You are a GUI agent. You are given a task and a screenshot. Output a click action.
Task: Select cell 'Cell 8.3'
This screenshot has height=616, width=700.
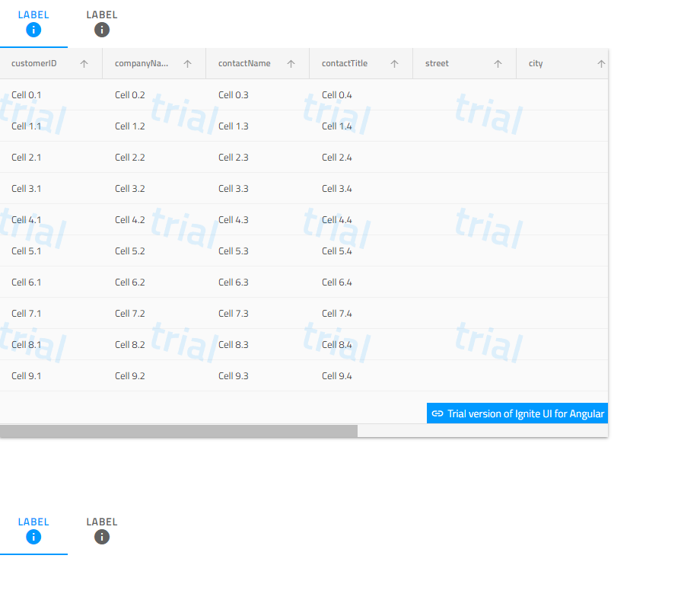tap(258, 345)
